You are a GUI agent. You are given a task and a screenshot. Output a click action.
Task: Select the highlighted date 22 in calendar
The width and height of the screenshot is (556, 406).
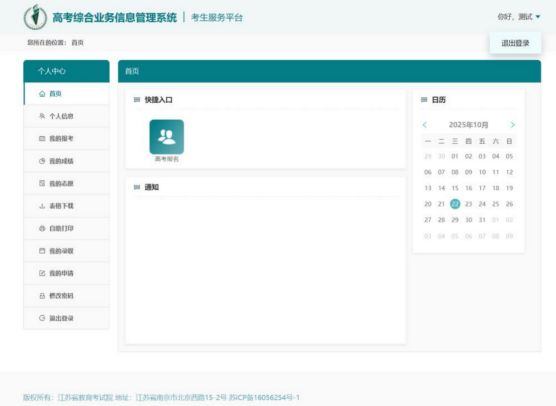[x=455, y=204]
